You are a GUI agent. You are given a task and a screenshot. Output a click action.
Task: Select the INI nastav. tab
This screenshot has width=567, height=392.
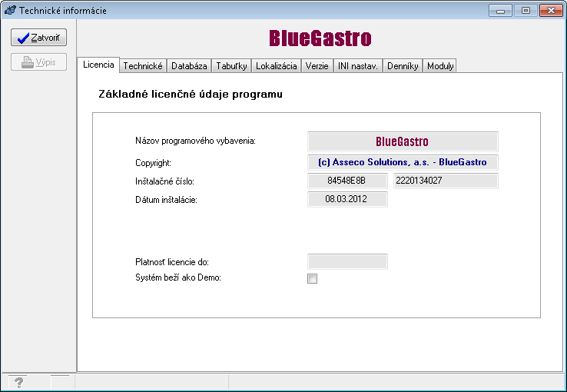[x=357, y=66]
